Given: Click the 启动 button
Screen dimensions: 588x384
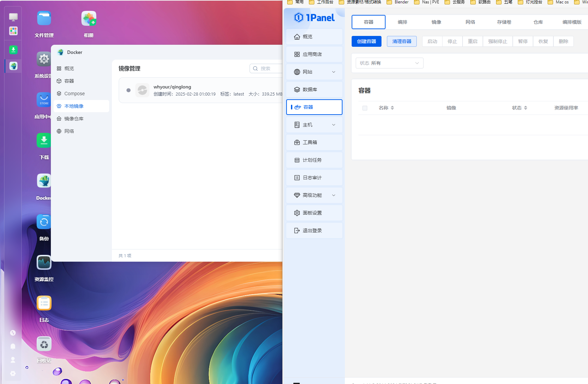Looking at the screenshot, I should click(432, 41).
